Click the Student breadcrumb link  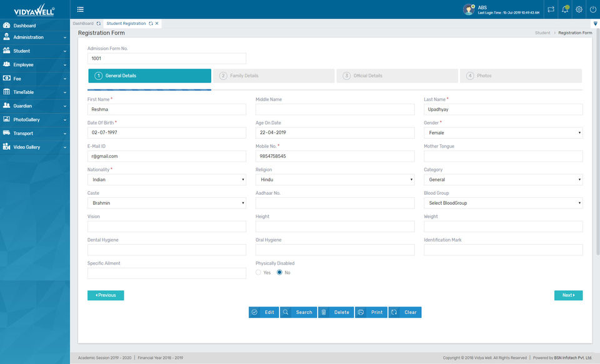[542, 33]
